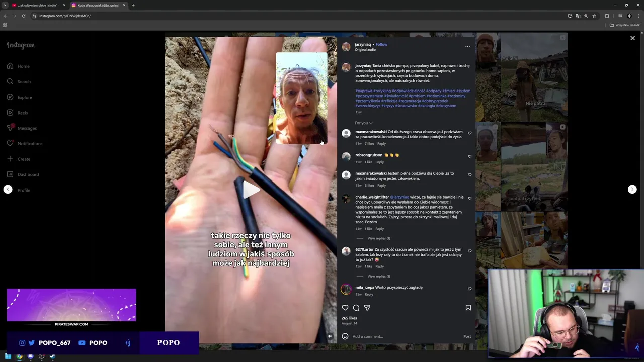Open Profile in the sidebar

[x=24, y=190]
